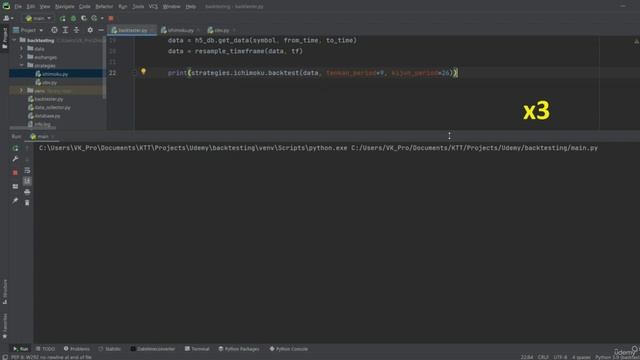The height and width of the screenshot is (360, 640).
Task: Click the green Debug bug icon
Action: (x=73, y=18)
